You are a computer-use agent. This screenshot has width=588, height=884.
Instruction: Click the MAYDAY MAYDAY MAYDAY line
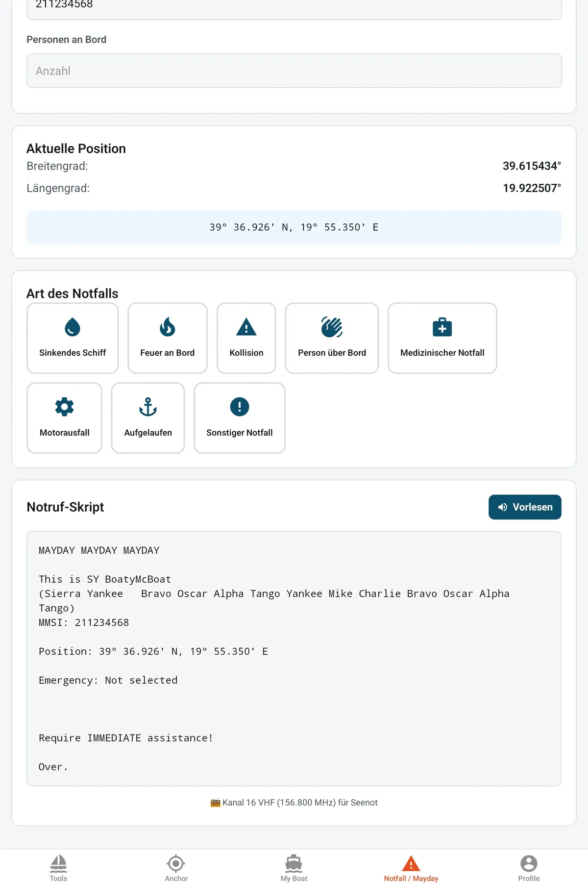coord(99,550)
